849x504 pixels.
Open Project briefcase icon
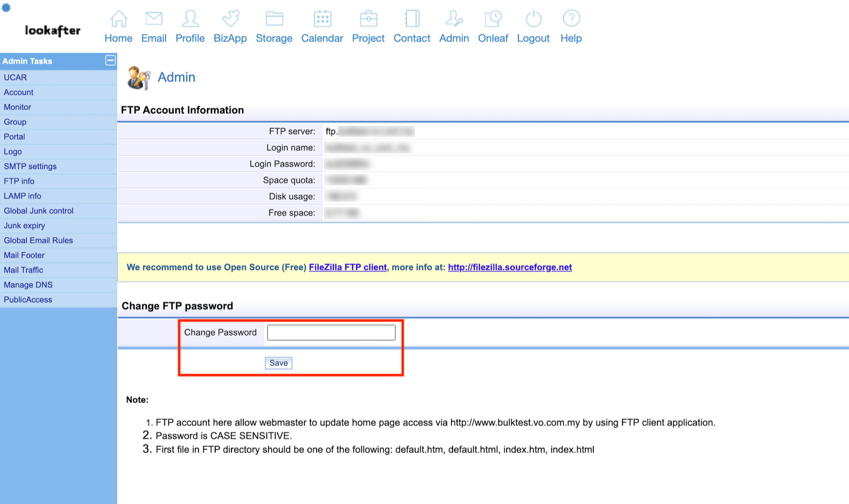point(368,19)
